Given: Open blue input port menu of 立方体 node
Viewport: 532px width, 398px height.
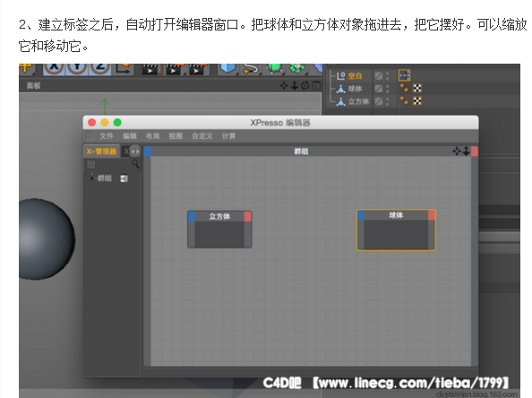Looking at the screenshot, I should tap(192, 217).
